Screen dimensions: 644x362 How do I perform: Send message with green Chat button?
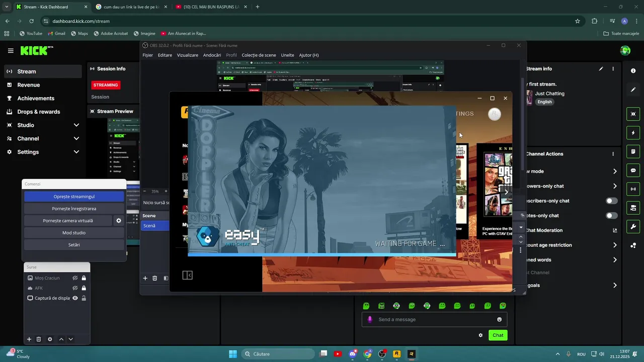[498, 335]
